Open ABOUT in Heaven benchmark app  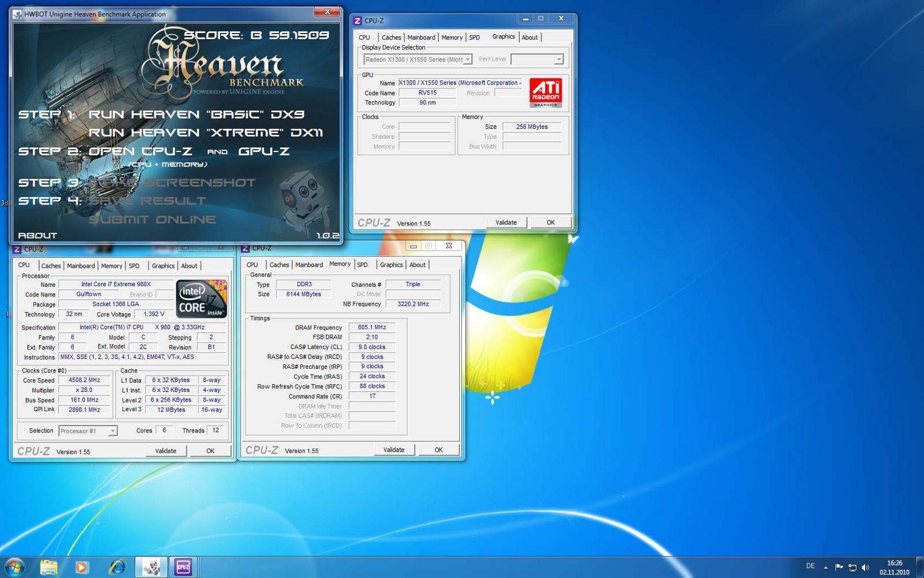(38, 235)
